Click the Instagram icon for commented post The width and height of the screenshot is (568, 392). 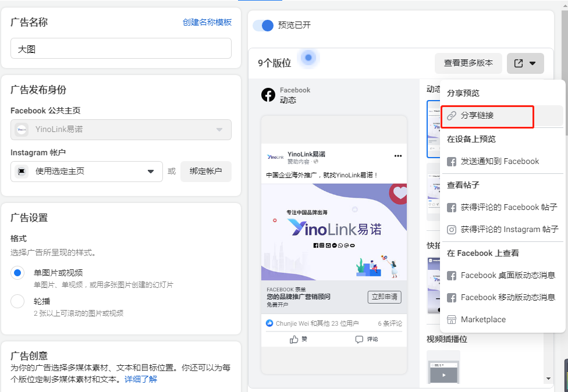[x=451, y=229]
